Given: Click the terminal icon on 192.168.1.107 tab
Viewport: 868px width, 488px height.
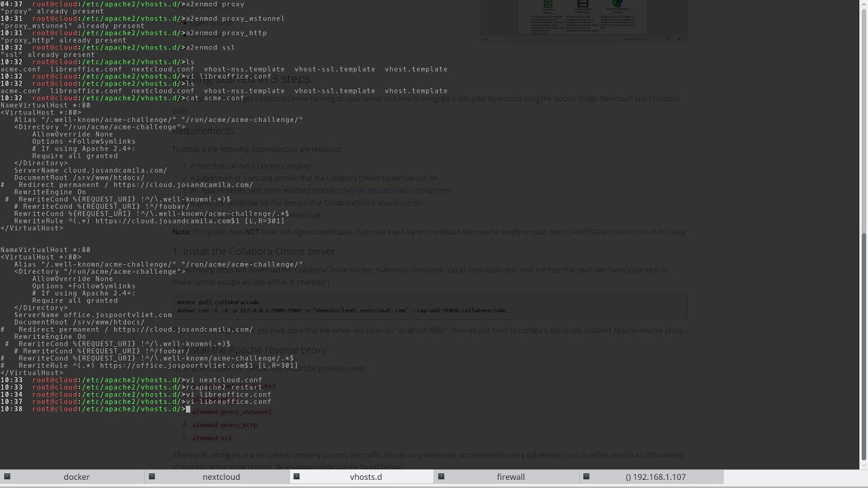Looking at the screenshot, I should point(586,477).
